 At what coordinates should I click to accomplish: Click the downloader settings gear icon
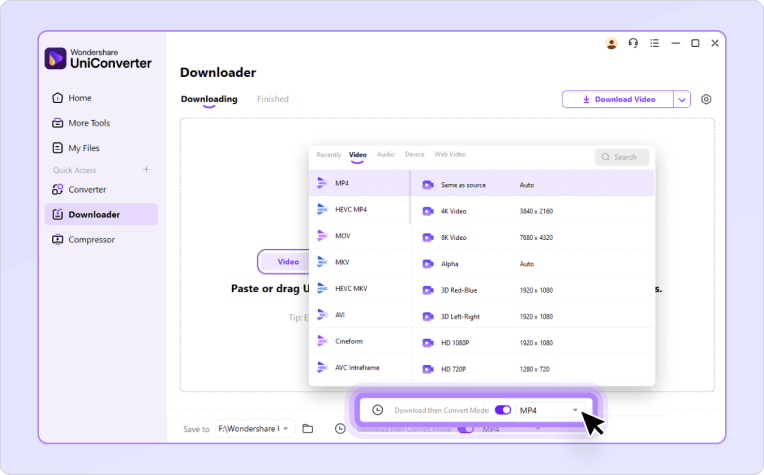[706, 100]
